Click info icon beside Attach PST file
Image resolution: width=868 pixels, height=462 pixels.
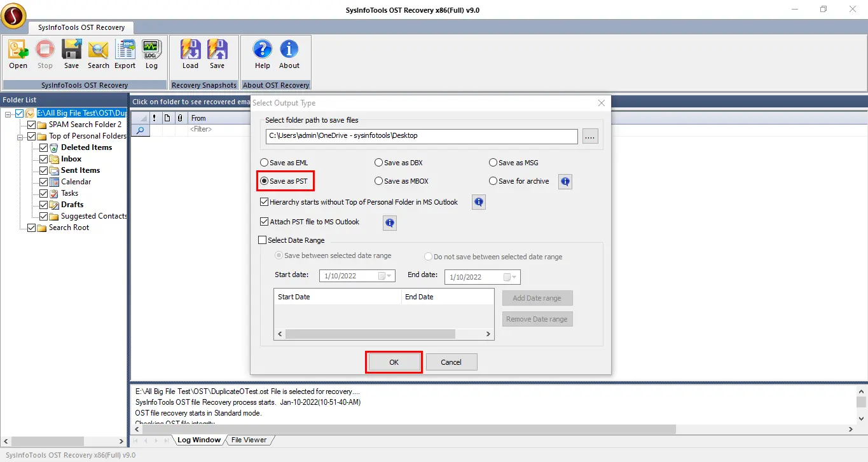[x=390, y=222]
